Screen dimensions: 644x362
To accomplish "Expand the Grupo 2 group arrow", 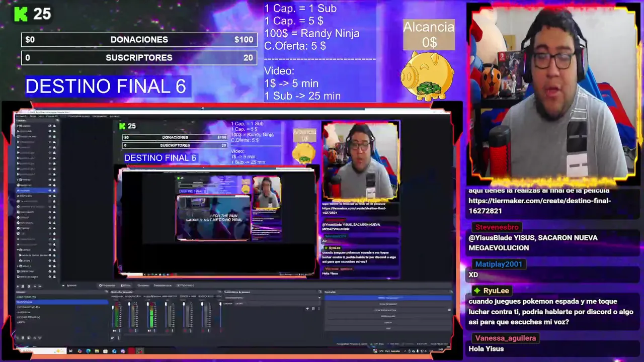I will pyautogui.click(x=18, y=266).
